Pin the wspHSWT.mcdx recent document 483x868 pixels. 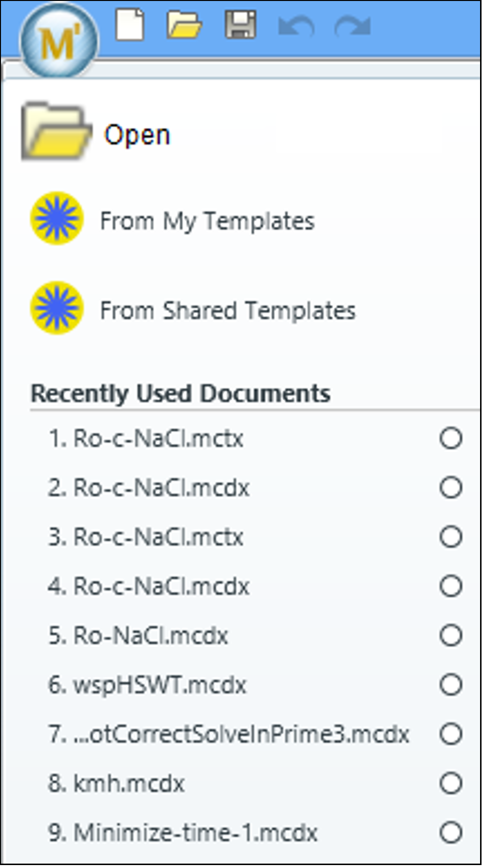(x=451, y=685)
